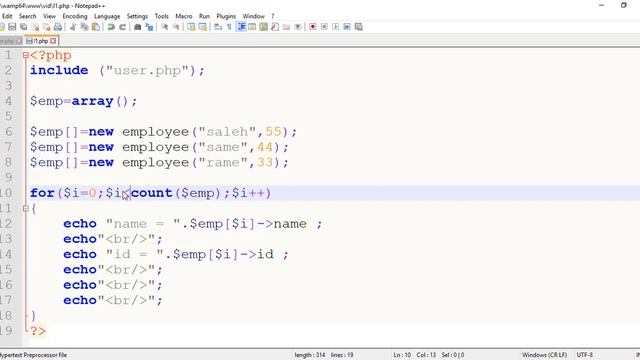Switch to the inactive grey tab
This screenshot has width=640, height=360.
tap(11, 41)
